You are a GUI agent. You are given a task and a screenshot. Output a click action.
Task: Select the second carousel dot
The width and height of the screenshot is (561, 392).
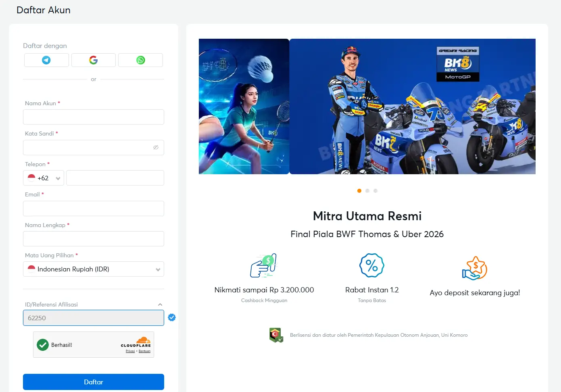[x=367, y=191]
